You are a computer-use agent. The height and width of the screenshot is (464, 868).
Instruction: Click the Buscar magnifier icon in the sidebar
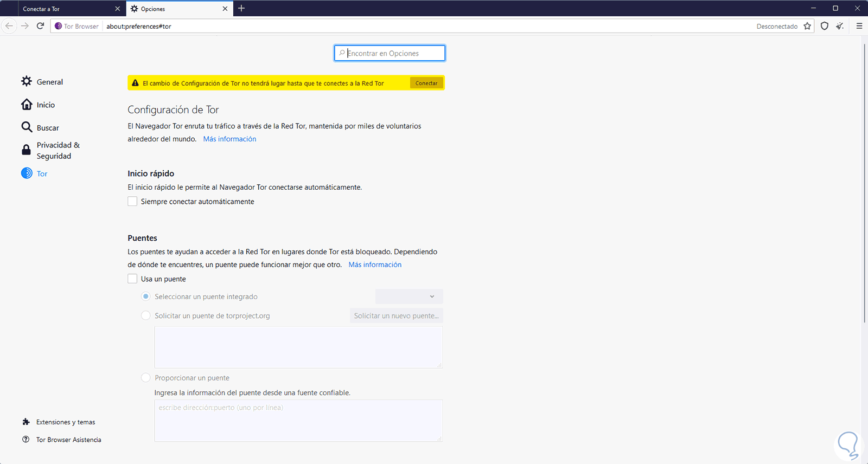click(27, 127)
